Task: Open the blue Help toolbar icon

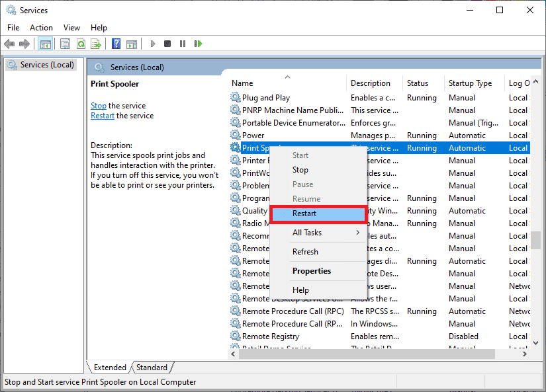Action: click(116, 44)
